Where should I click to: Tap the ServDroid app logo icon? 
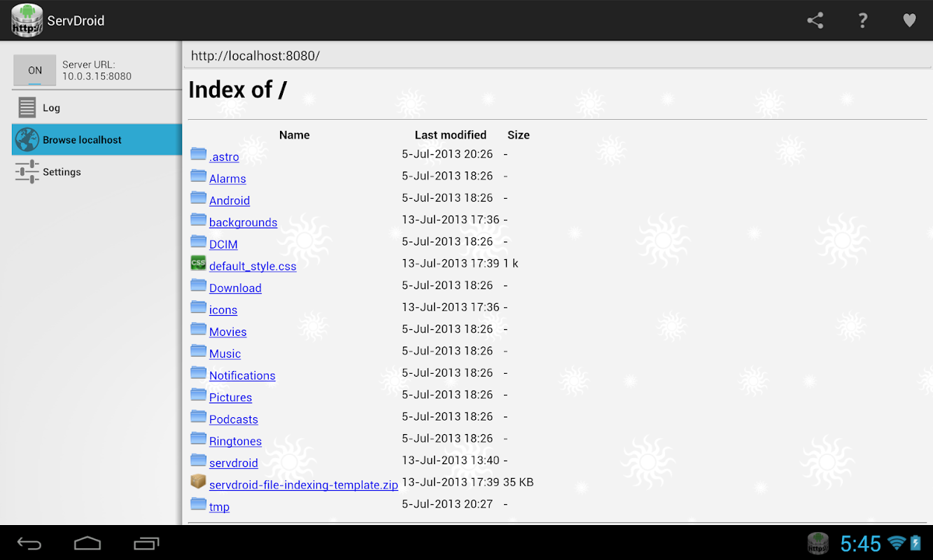pyautogui.click(x=27, y=20)
